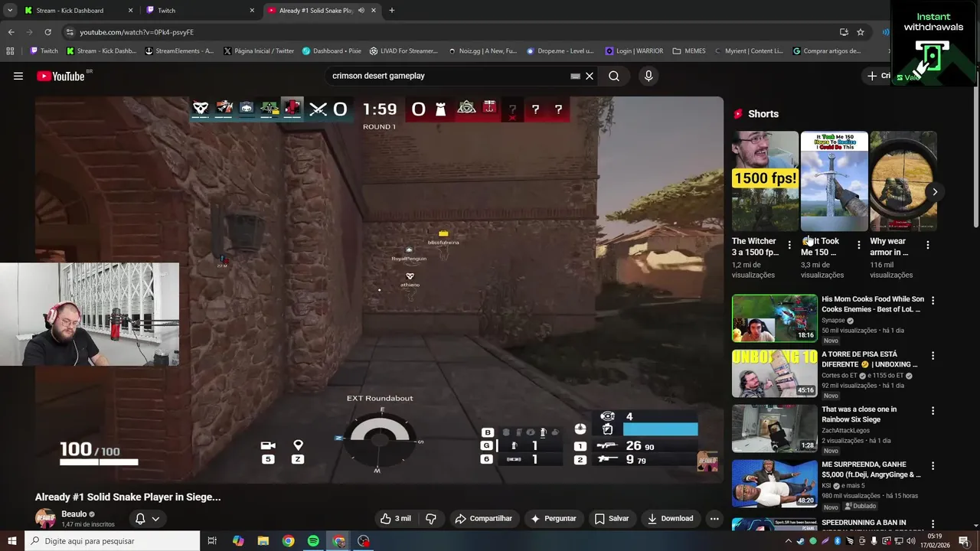
Task: Open Login | WARRIOR bookmark
Action: click(x=634, y=51)
